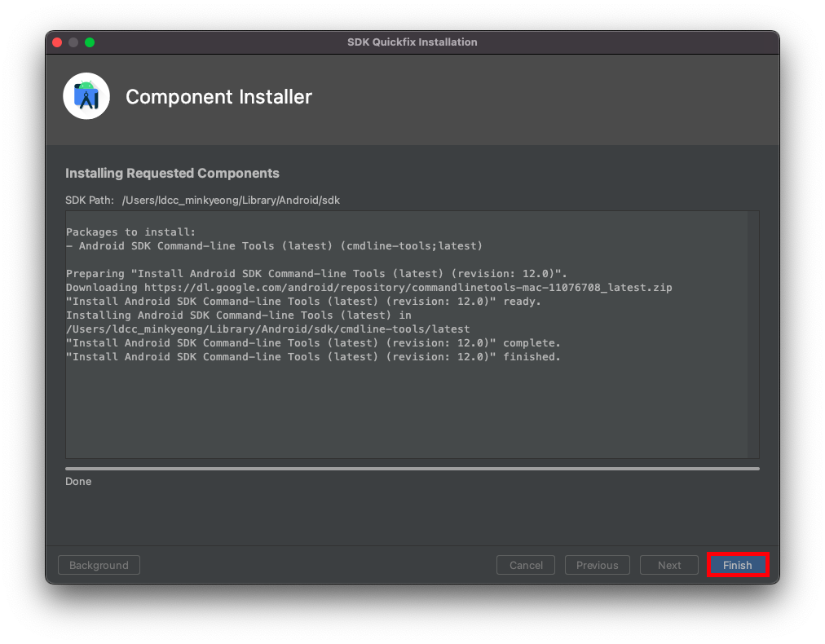Click the Next button
825x644 pixels.
(x=668, y=565)
